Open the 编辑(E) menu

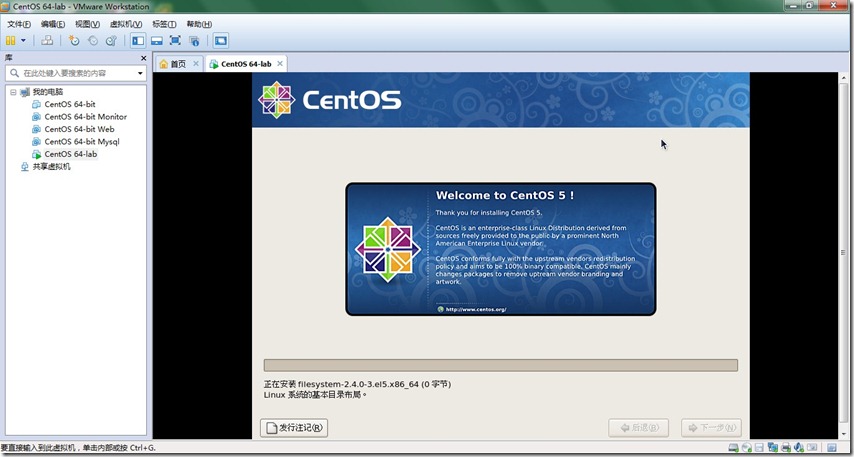click(x=53, y=24)
